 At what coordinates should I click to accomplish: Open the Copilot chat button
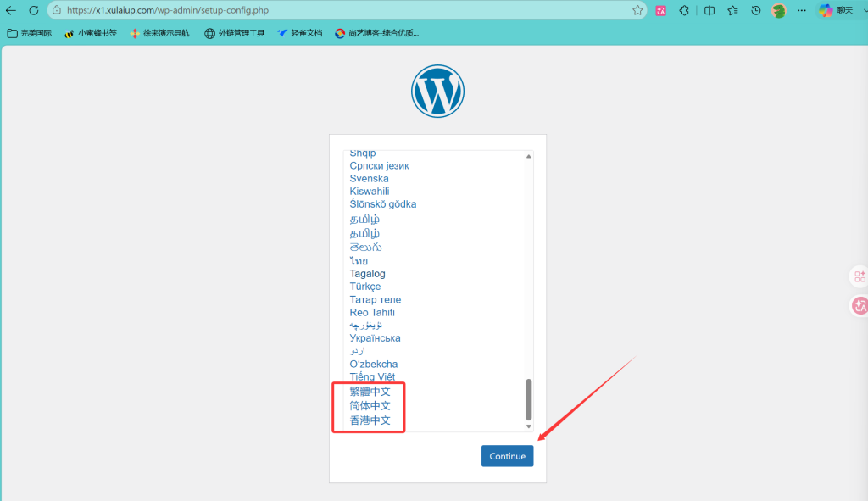pos(837,10)
